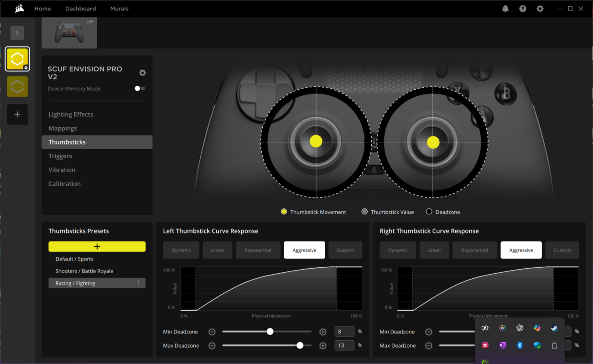The height and width of the screenshot is (364, 593).
Task: Select Thumbsticks section
Action: pyautogui.click(x=97, y=142)
